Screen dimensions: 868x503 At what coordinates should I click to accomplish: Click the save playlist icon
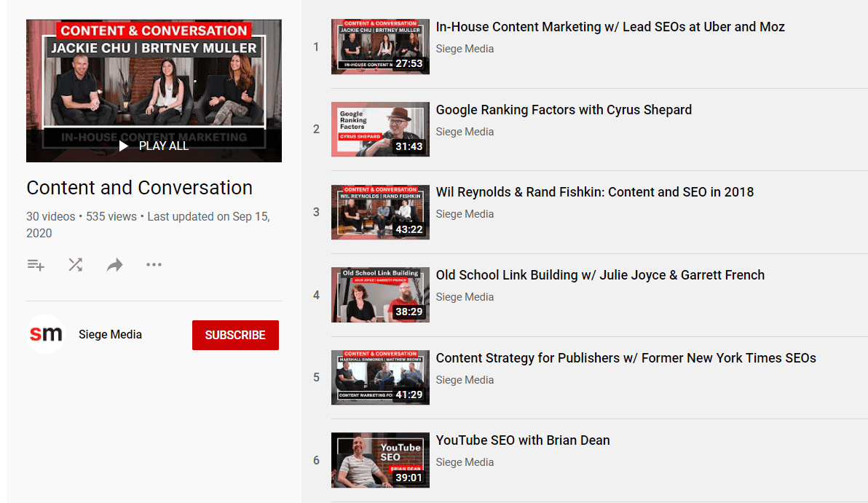point(36,265)
